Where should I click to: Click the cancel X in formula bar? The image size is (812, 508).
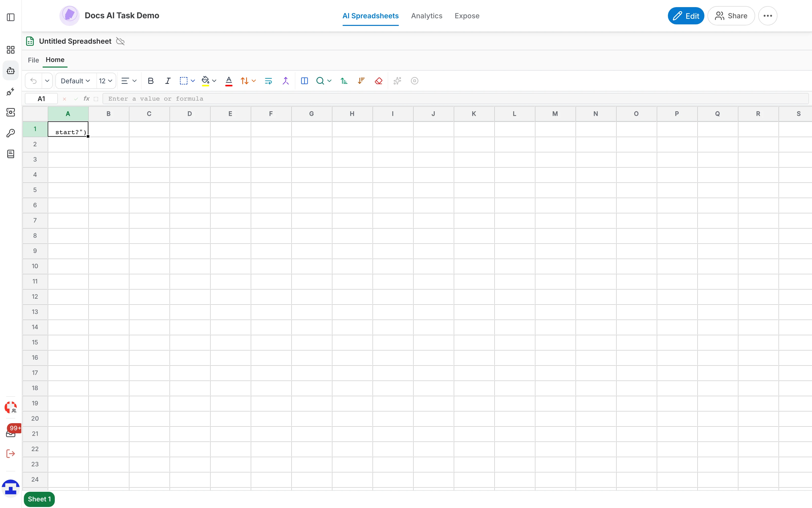pyautogui.click(x=64, y=99)
